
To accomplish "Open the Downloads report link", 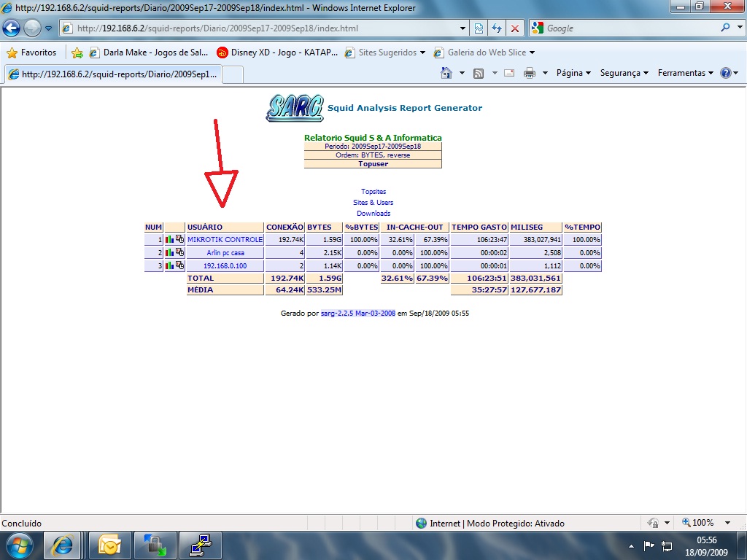I will (x=373, y=214).
